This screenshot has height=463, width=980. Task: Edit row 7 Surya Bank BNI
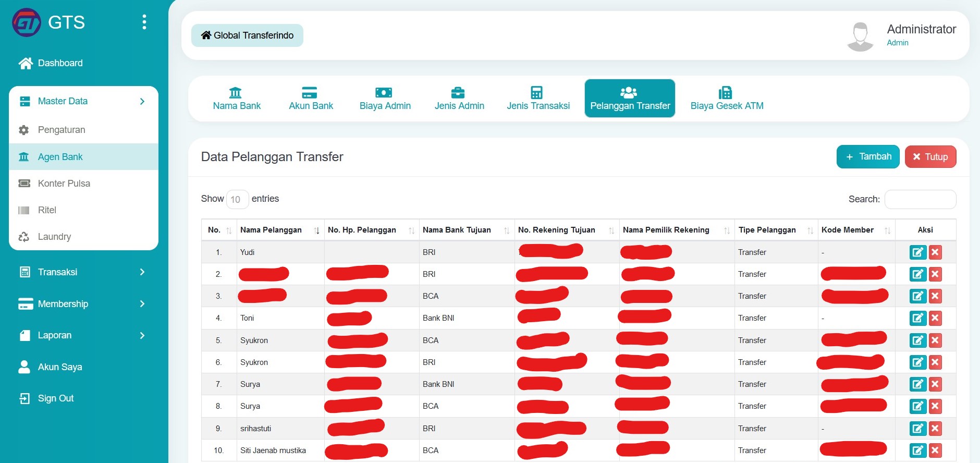(x=918, y=384)
